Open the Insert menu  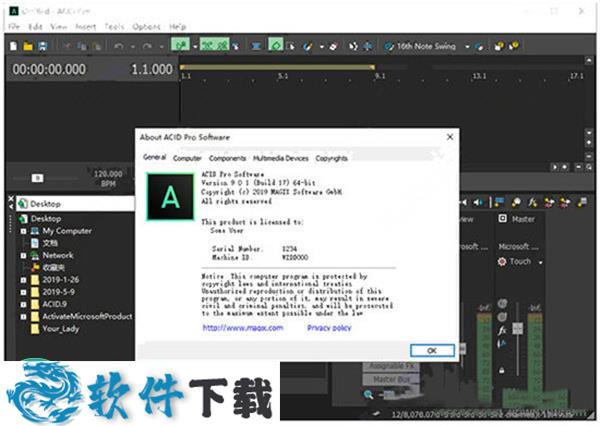coord(85,27)
